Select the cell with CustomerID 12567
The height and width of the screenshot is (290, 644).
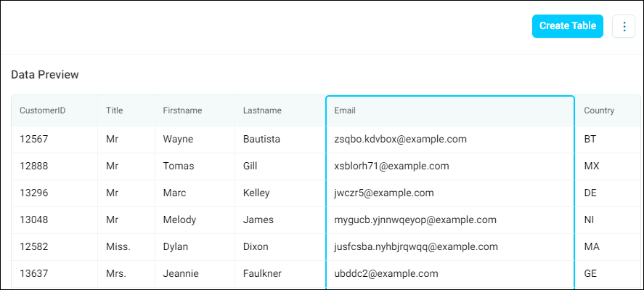pyautogui.click(x=54, y=140)
